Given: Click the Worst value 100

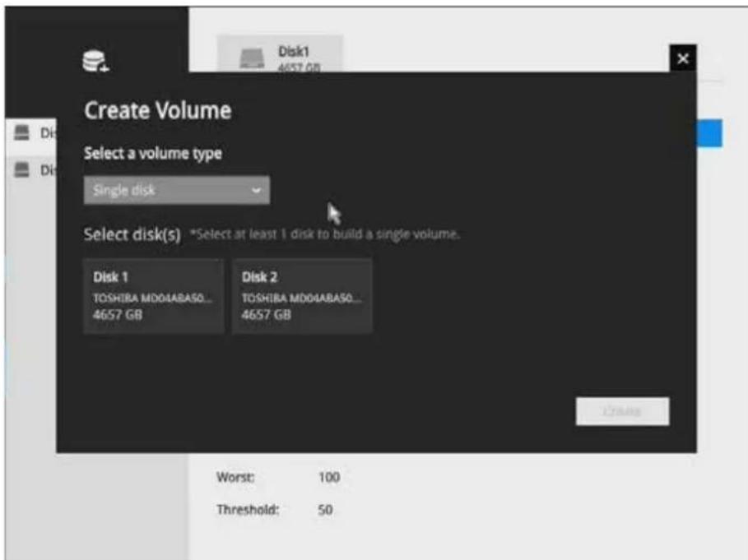Looking at the screenshot, I should [x=329, y=477].
